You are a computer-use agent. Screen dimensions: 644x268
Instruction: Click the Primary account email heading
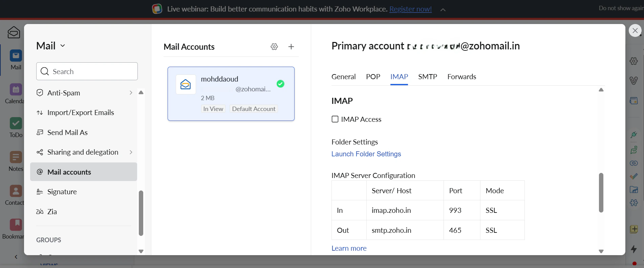click(x=425, y=46)
